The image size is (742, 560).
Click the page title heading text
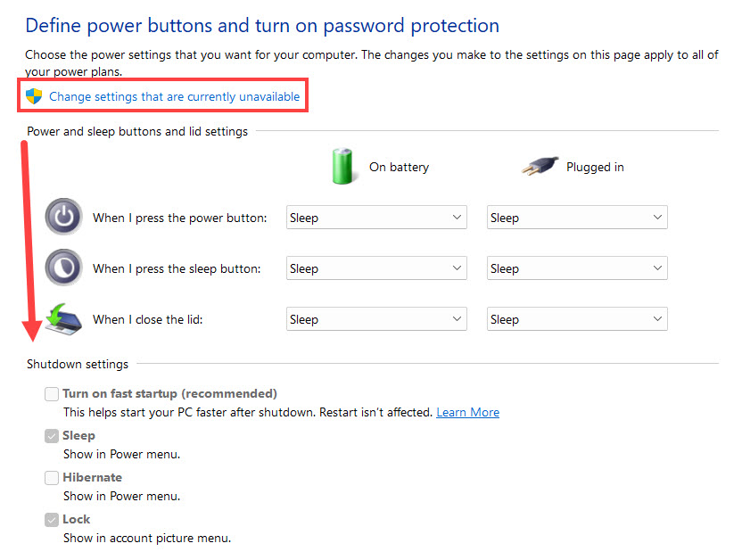point(262,25)
